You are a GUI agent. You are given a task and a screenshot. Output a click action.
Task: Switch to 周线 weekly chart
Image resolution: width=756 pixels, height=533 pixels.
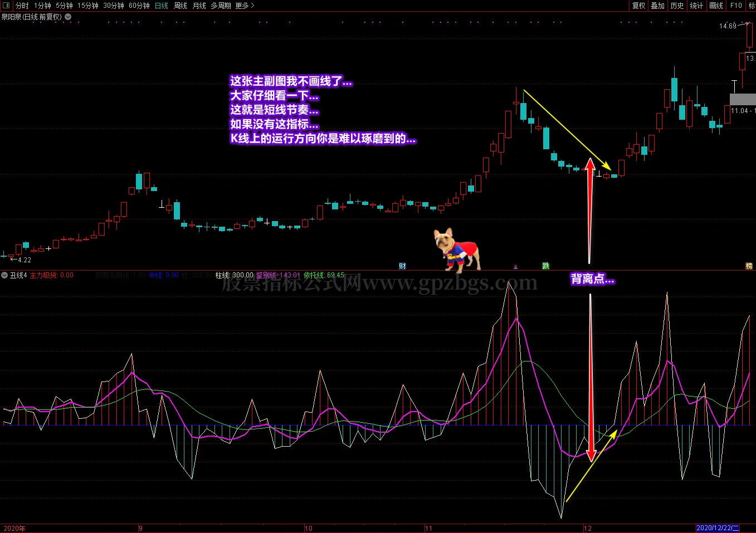click(x=181, y=6)
